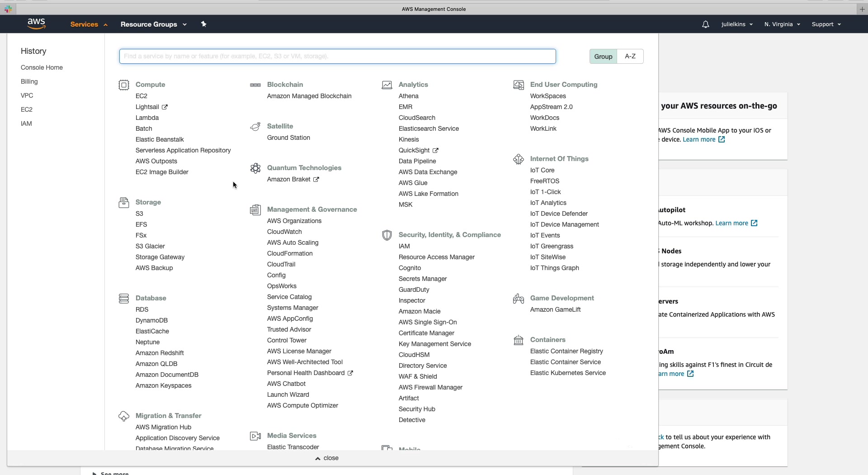This screenshot has height=475, width=868.
Task: Select Console Home in History
Action: click(42, 68)
